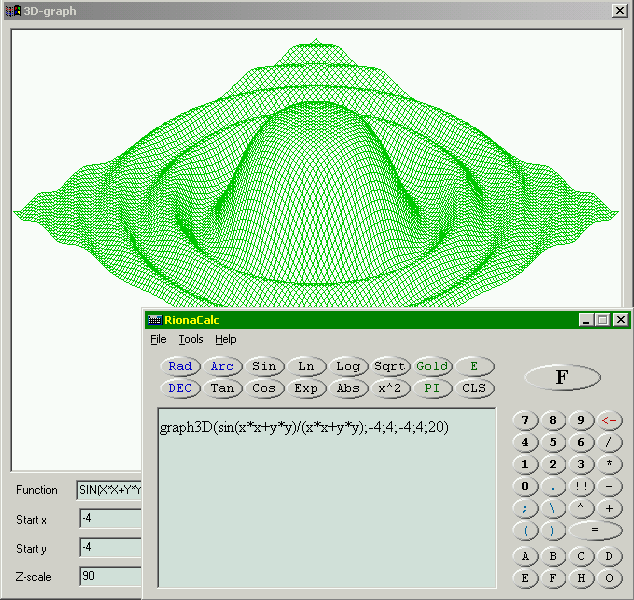This screenshot has width=634, height=600.
Task: Click the close parenthesis key
Action: pyautogui.click(x=553, y=530)
